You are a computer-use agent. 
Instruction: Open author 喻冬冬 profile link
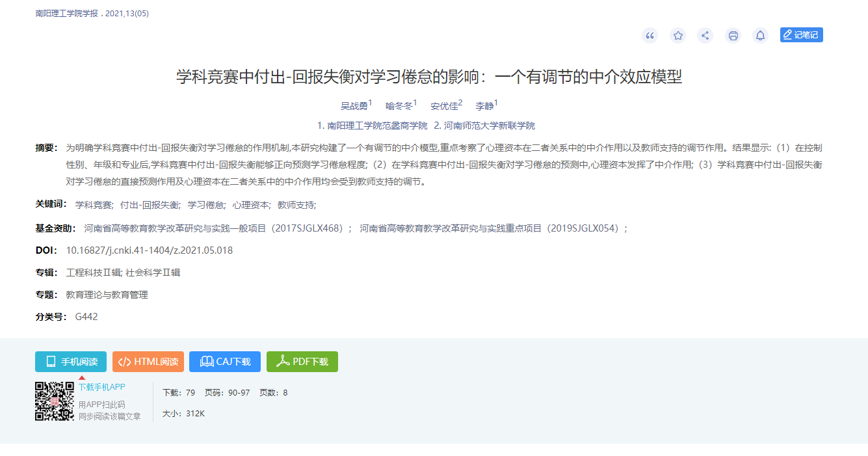coord(399,106)
